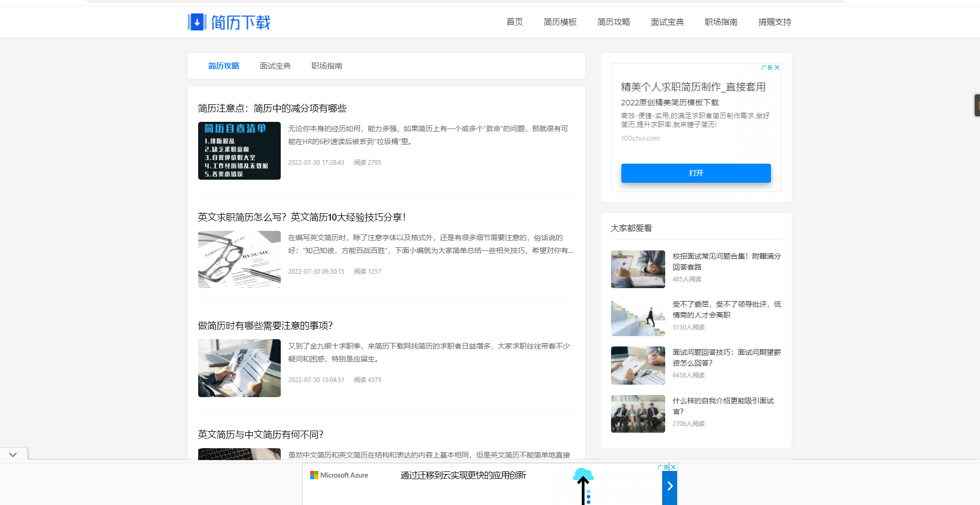Viewport: 980px width, 505px height.
Task: Open article 英文求职简历怎么写
Action: [x=301, y=217]
